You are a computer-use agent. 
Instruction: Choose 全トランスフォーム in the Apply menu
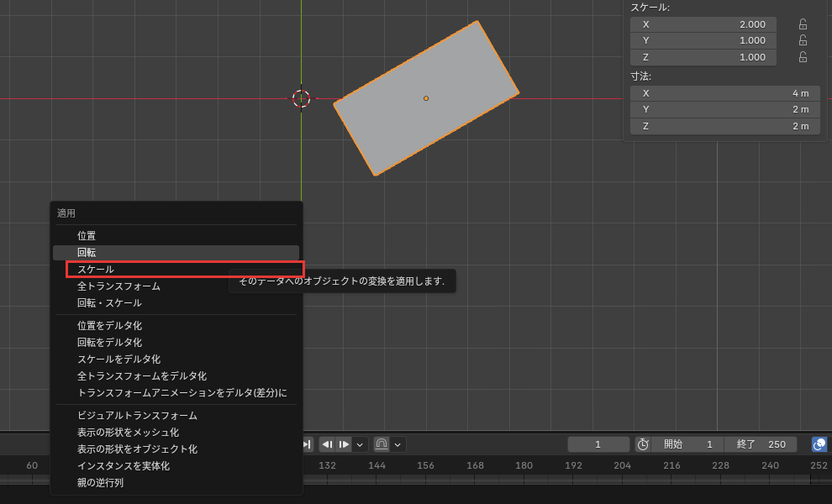pos(176,286)
